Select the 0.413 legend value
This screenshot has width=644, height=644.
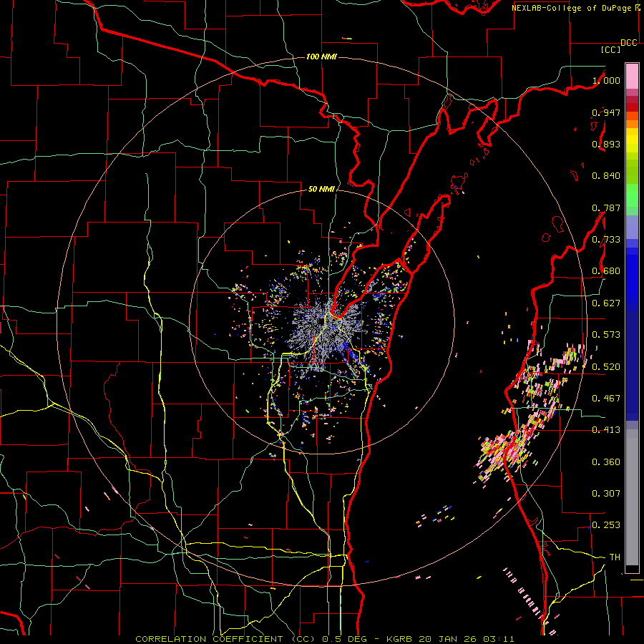coord(606,430)
